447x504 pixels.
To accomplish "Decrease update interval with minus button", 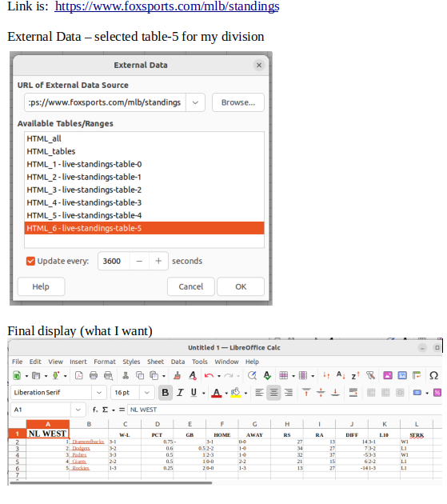I will pos(139,261).
